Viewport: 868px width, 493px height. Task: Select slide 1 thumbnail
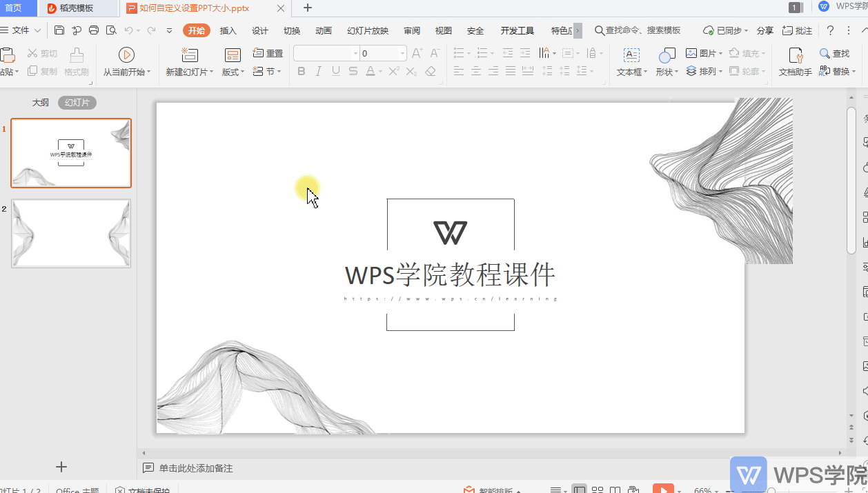click(71, 153)
